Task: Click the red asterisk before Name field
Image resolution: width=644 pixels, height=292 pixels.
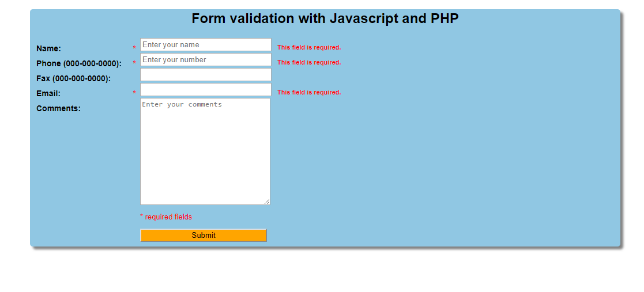Action: [x=134, y=48]
